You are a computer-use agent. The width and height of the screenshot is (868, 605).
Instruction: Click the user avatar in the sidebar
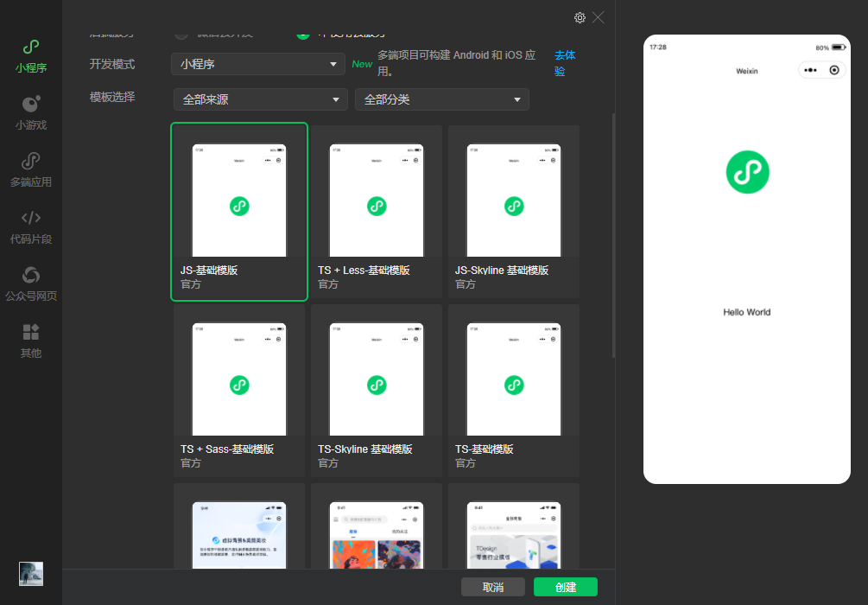pos(31,574)
